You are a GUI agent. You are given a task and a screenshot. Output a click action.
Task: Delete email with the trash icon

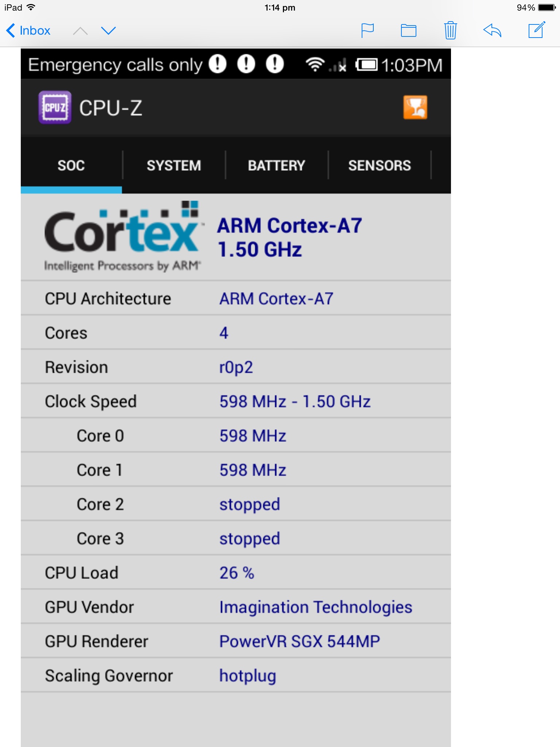coord(450,30)
